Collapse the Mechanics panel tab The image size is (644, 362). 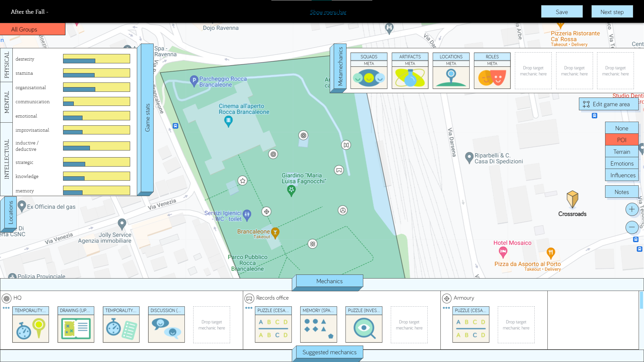(x=329, y=281)
